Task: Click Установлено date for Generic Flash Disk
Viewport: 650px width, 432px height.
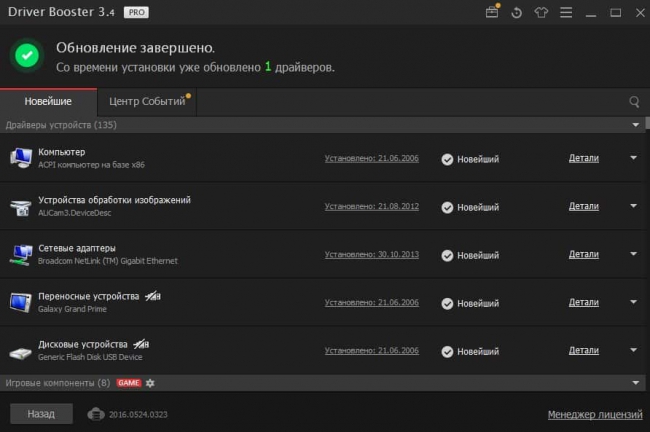Action: (372, 351)
